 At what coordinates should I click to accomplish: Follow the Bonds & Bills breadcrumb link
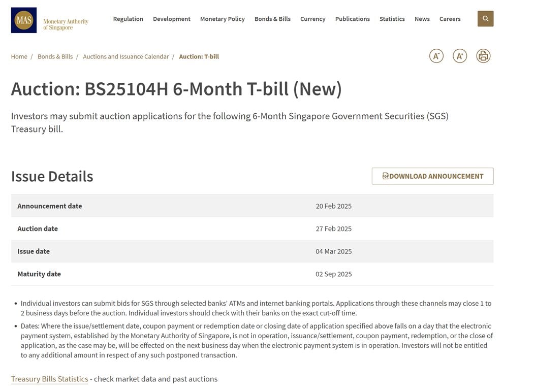pos(55,56)
